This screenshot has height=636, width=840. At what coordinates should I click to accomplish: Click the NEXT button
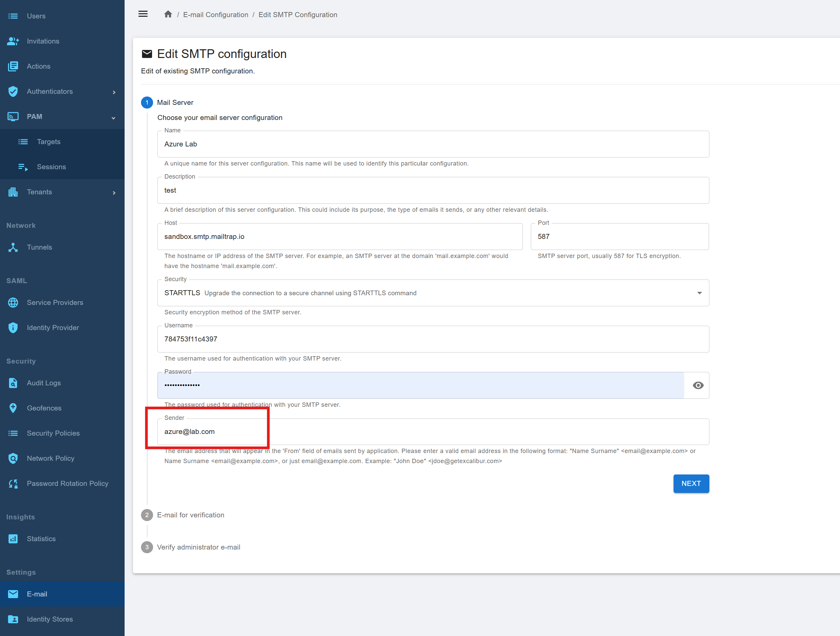click(x=691, y=483)
